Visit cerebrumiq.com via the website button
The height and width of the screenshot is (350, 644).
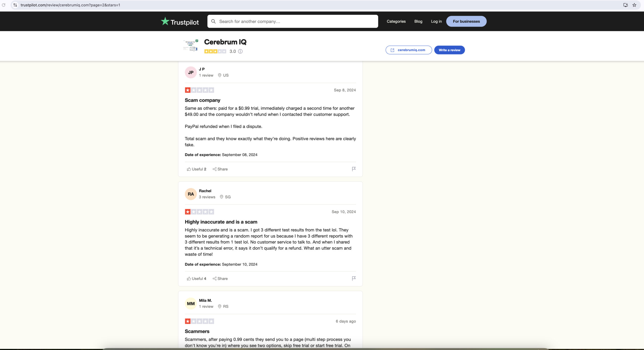tap(409, 50)
